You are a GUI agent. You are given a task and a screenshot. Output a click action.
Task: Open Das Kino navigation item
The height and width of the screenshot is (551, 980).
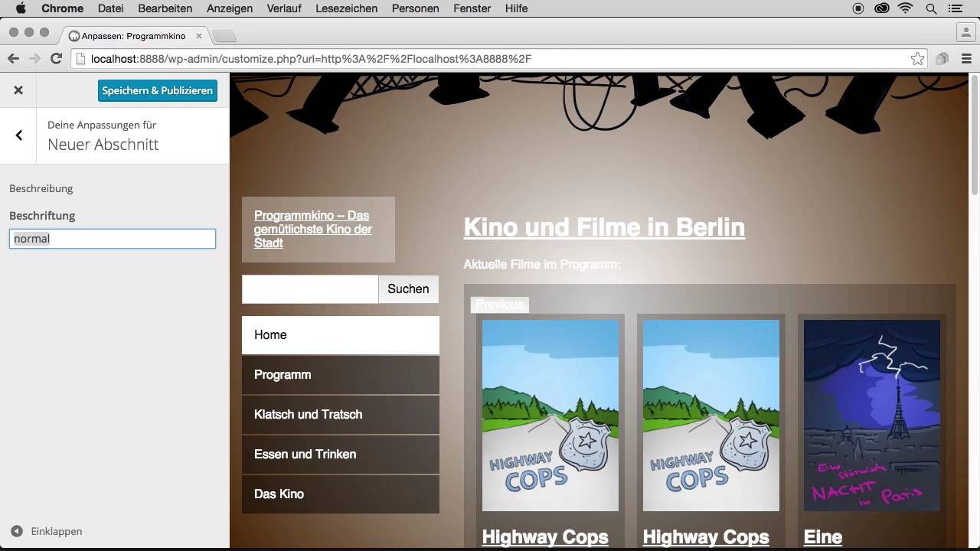[341, 494]
